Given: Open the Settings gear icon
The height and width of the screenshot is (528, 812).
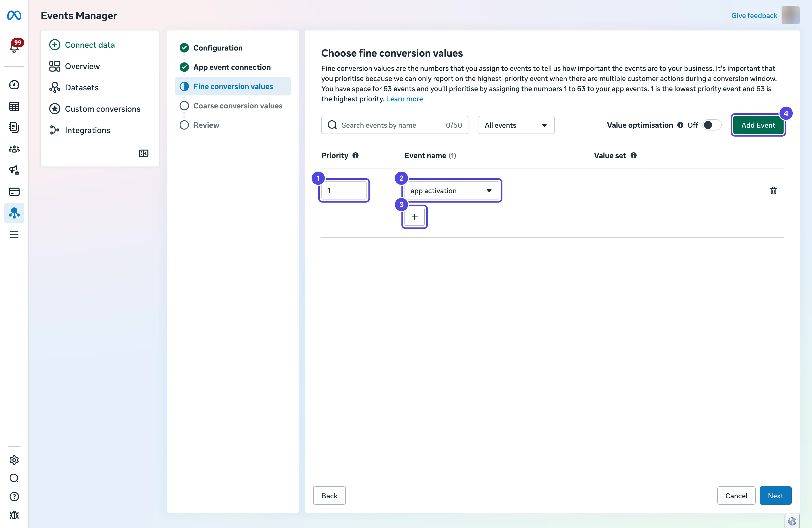Looking at the screenshot, I should pos(14,460).
